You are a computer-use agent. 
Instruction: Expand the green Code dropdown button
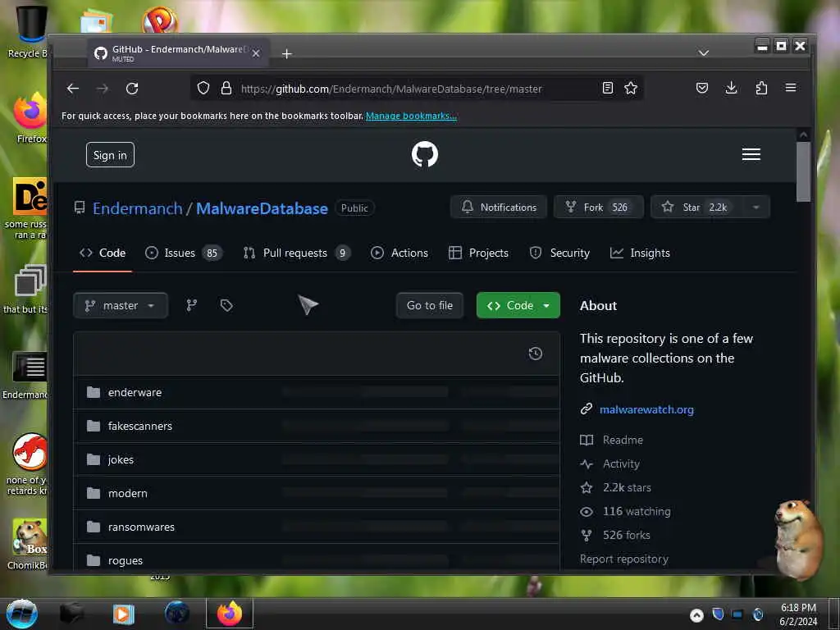[518, 305]
